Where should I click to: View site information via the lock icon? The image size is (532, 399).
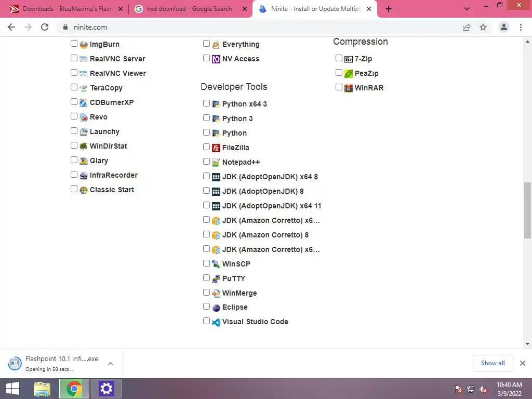click(65, 27)
